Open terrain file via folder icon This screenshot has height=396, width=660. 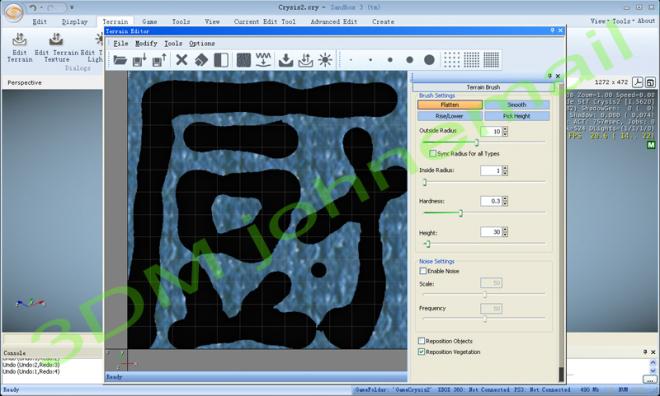[x=120, y=60]
